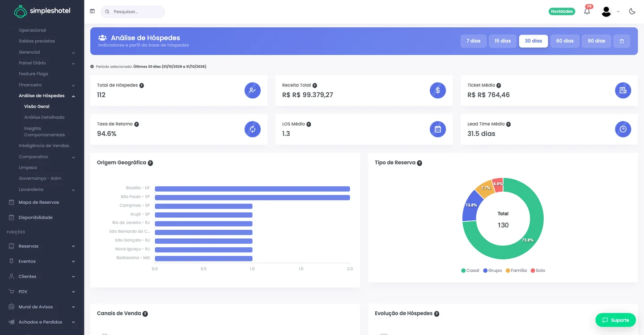This screenshot has width=644, height=335.
Task: Click the Receita Total help icon
Action: [x=315, y=85]
